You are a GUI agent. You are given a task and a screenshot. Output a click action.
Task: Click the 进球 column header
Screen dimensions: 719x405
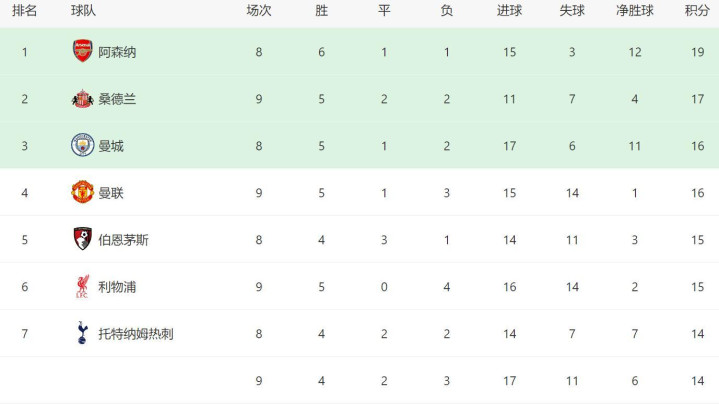click(510, 11)
